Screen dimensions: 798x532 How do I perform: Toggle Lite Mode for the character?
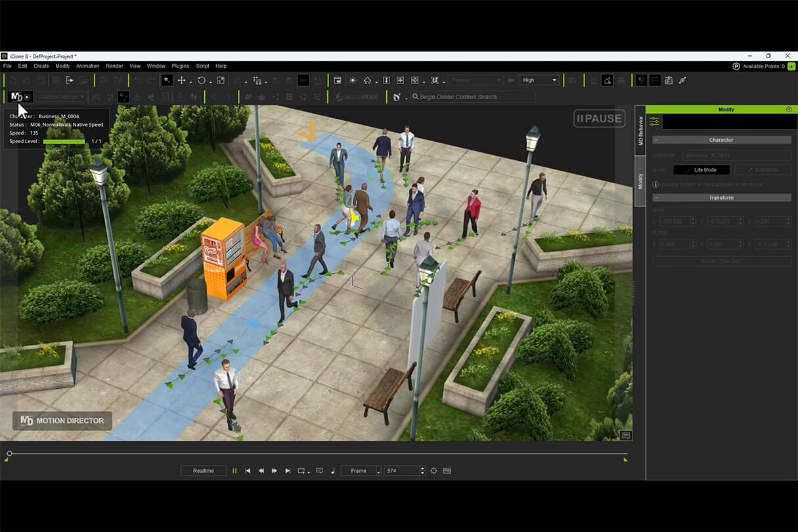pos(701,170)
